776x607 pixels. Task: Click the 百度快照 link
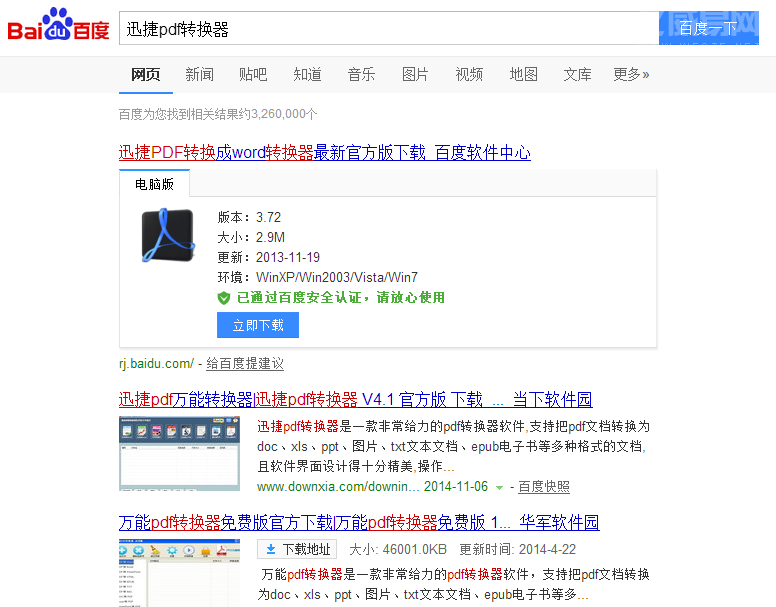coord(544,487)
